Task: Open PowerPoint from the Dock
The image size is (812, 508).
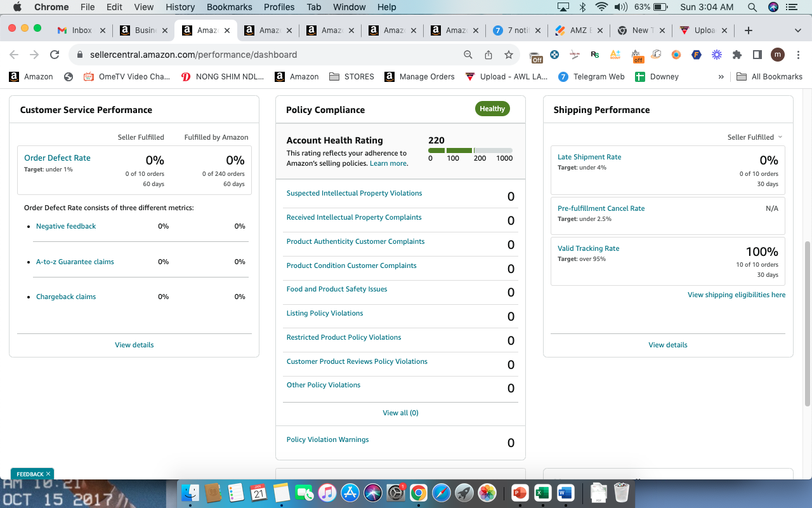Action: coord(520,492)
